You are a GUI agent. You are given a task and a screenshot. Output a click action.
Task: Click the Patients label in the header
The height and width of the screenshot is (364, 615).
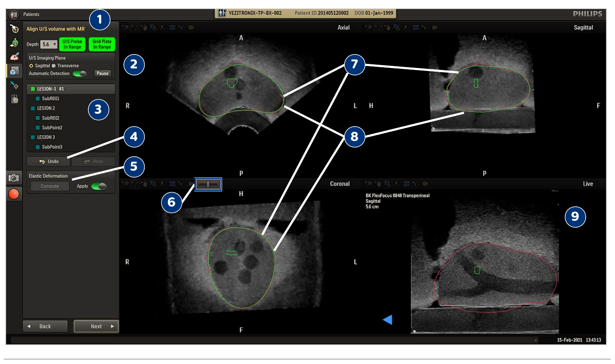[x=31, y=15]
